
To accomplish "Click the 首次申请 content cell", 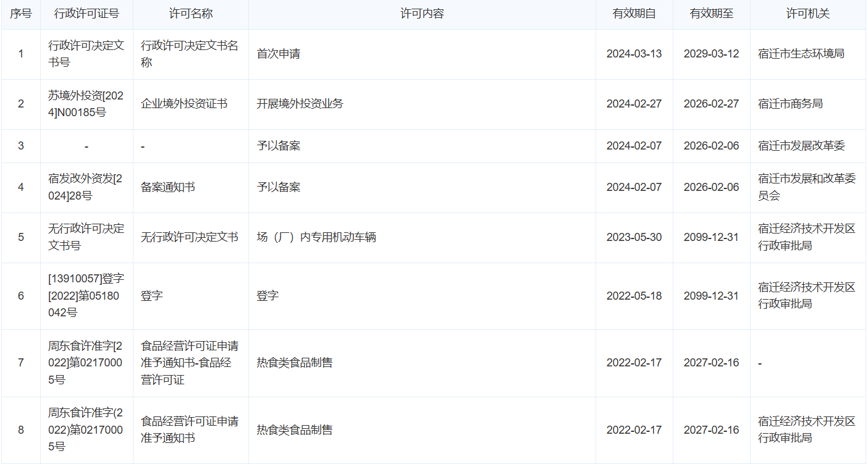I will [x=278, y=54].
